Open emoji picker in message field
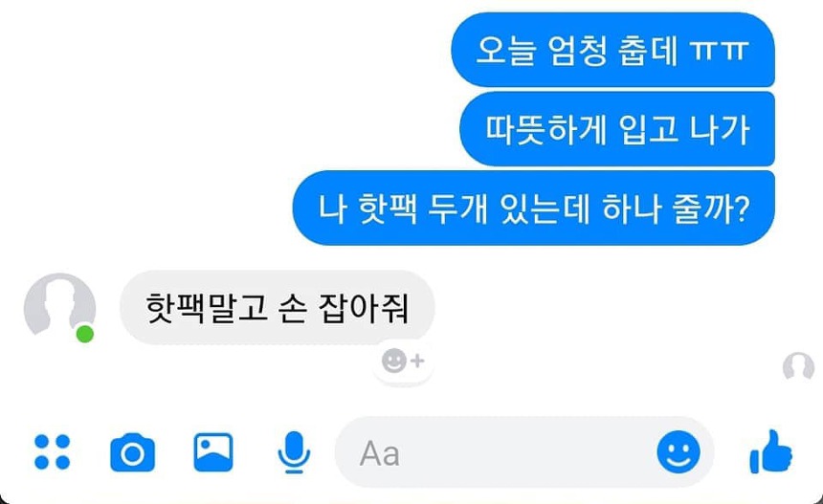This screenshot has height=504, width=823. pos(678,452)
